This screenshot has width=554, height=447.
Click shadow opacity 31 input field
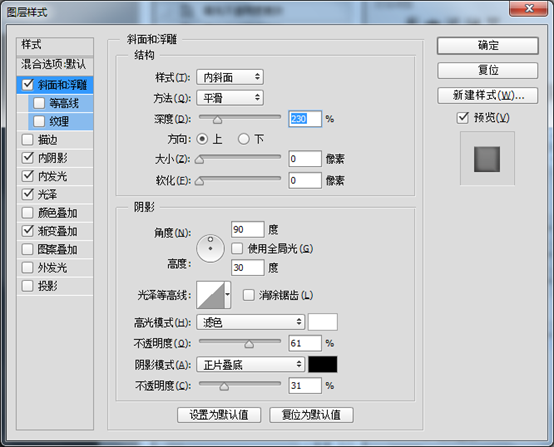point(305,385)
